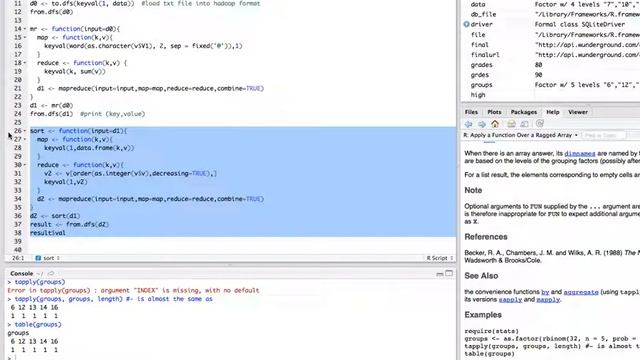Click 'keyval(k, sum(v))' on line 19
640x360 pixels.
tap(75, 71)
